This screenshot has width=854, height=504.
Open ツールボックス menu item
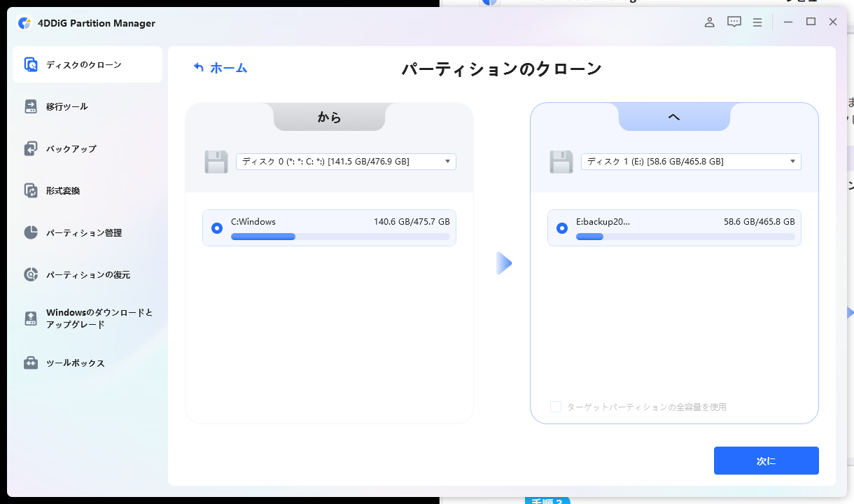coord(87,363)
